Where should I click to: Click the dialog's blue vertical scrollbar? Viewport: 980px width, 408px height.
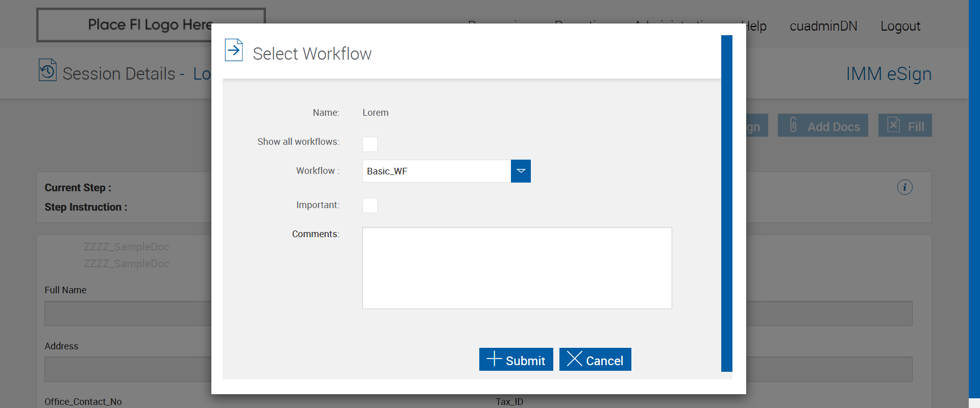click(726, 203)
